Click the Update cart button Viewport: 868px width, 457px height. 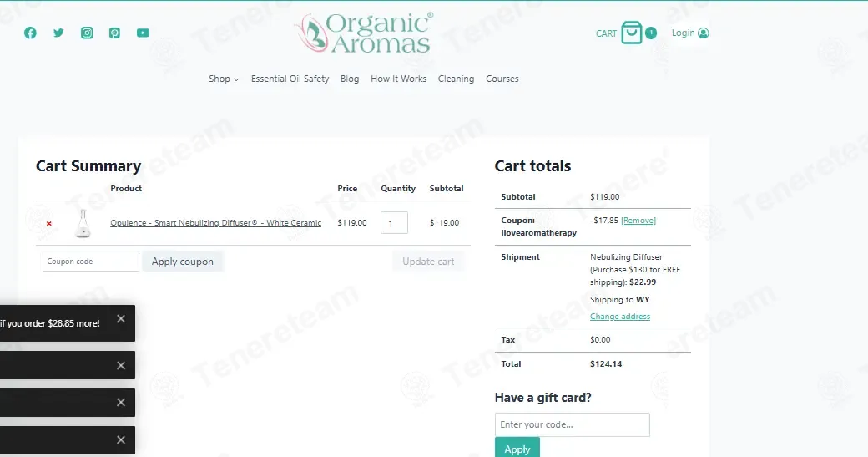[428, 262]
